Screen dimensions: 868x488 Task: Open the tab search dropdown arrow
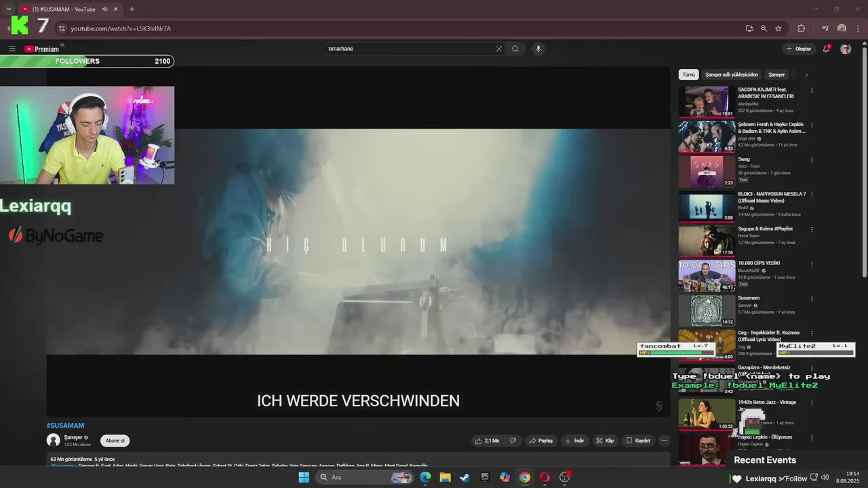9,9
